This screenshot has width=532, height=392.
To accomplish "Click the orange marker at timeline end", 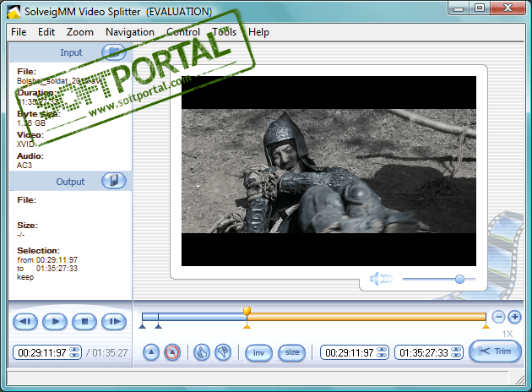I will click(486, 326).
